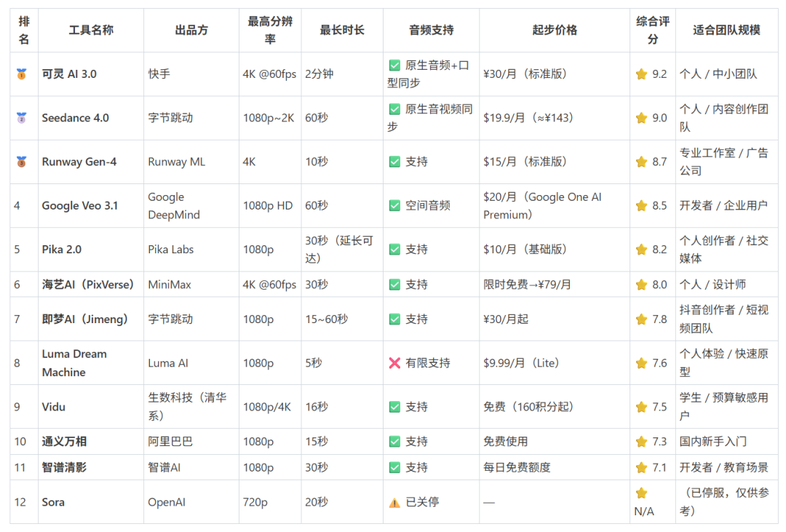
Task: Click the green checkmark in Seedance 4.0 row
Action: pyautogui.click(x=394, y=109)
